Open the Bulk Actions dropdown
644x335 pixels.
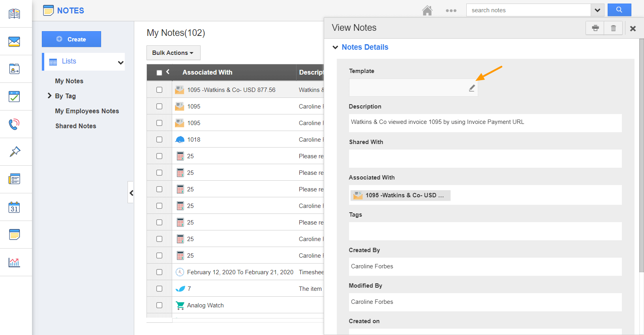pos(173,53)
